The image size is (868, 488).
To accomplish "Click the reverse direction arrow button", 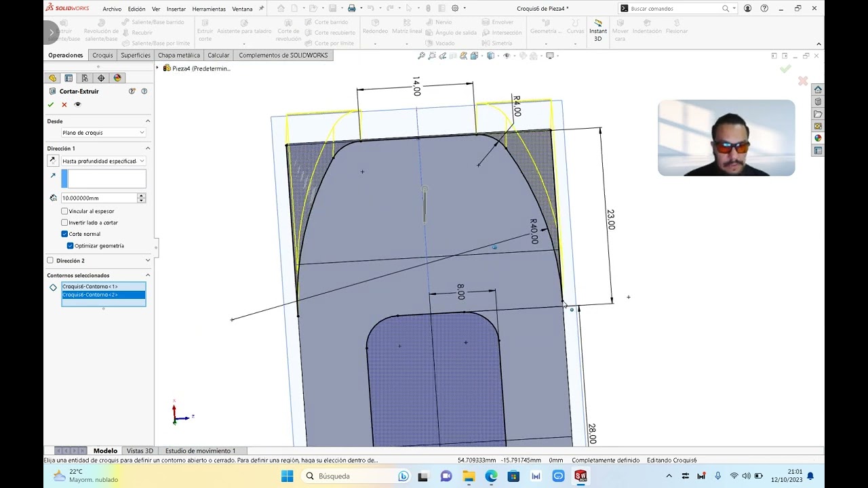I will (53, 161).
